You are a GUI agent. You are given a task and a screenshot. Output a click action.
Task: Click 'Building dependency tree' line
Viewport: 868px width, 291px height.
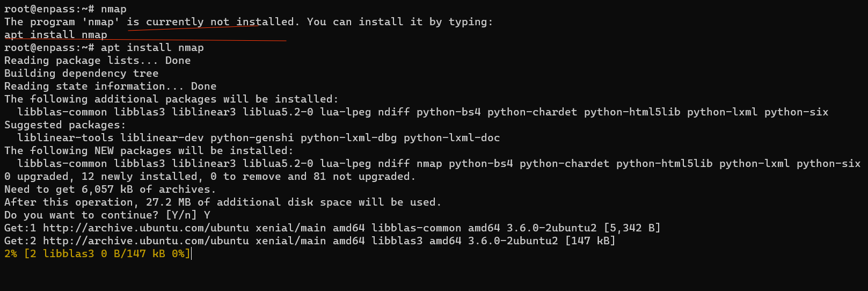82,74
